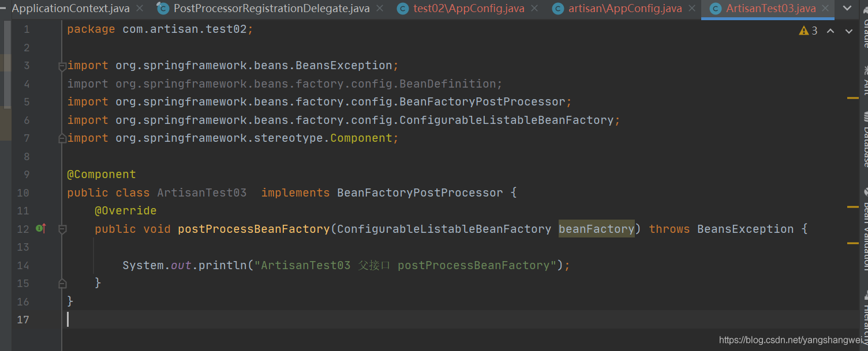
Task: Close the ArtisanTest03.java tab
Action: 826,9
